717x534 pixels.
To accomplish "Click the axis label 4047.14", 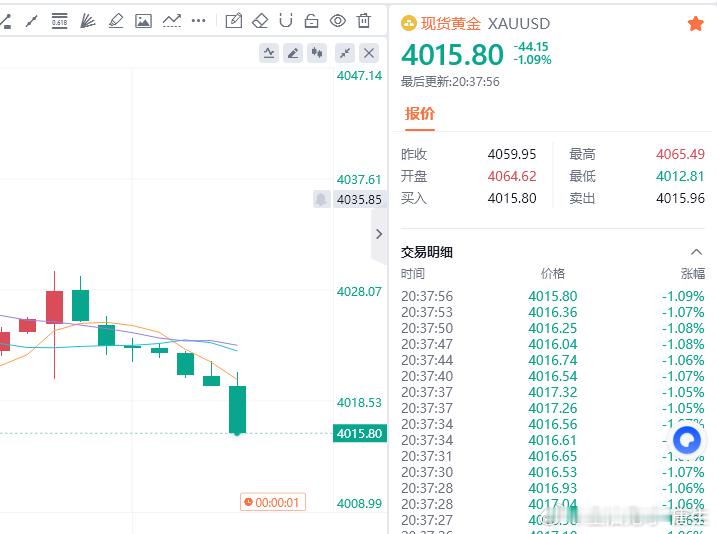I will [x=359, y=75].
